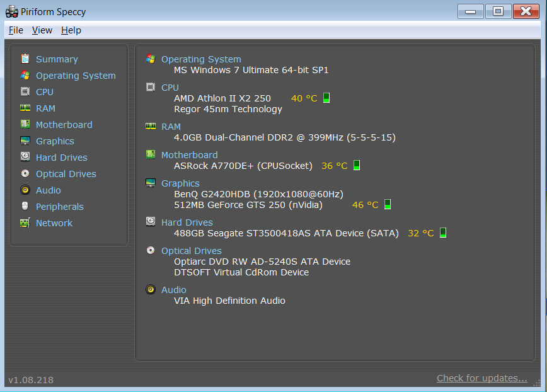Click the 46 °C graphics temperature value
The height and width of the screenshot is (392, 547).
366,205
